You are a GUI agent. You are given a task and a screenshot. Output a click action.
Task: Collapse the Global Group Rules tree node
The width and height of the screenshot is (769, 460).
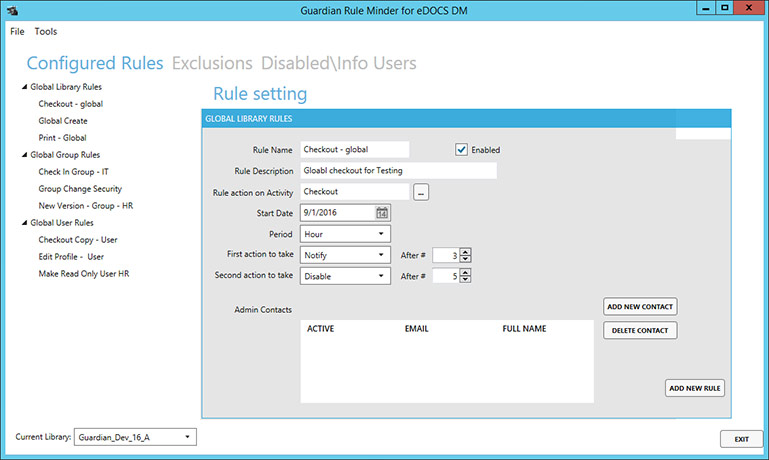pos(24,154)
